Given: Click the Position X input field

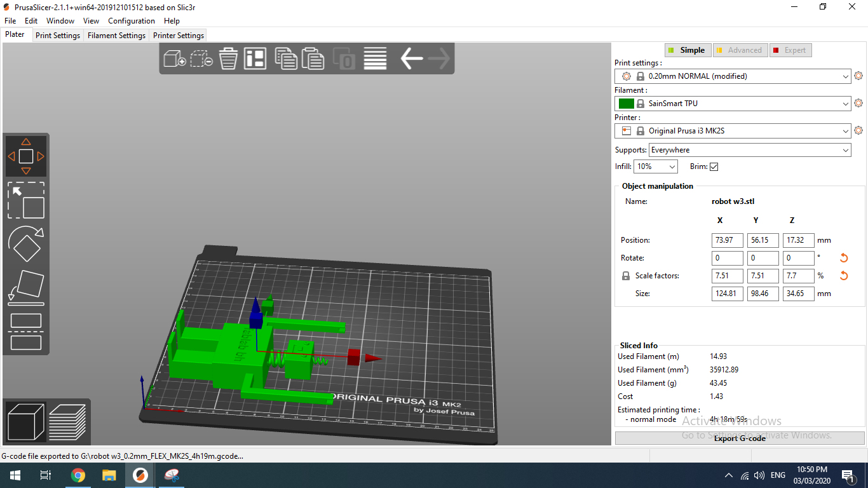Looking at the screenshot, I should [728, 240].
